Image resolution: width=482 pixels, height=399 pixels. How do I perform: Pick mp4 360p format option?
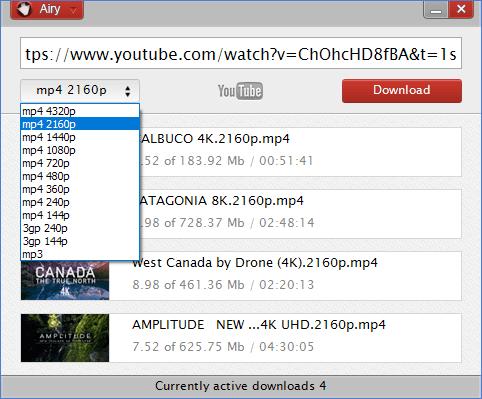tap(80, 189)
